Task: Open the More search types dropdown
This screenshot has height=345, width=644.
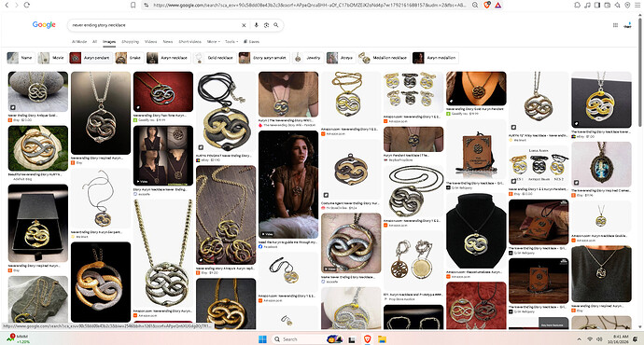Action: pos(213,41)
